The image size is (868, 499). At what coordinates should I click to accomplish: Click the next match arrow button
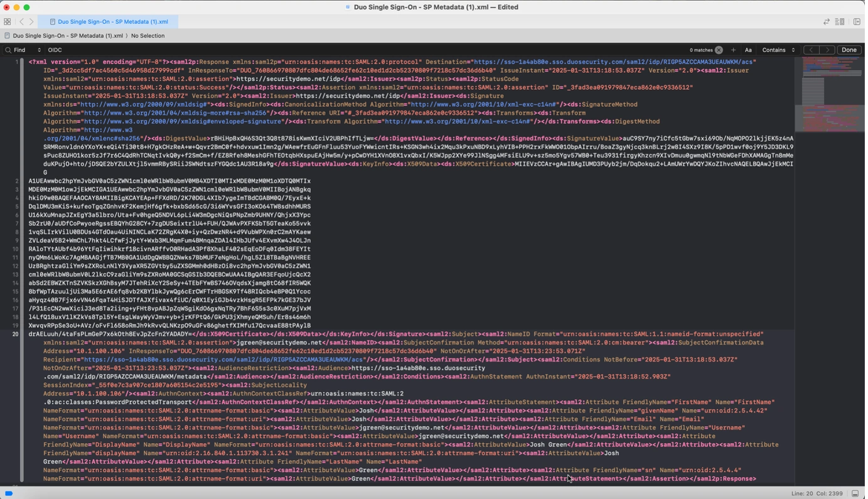827,50
